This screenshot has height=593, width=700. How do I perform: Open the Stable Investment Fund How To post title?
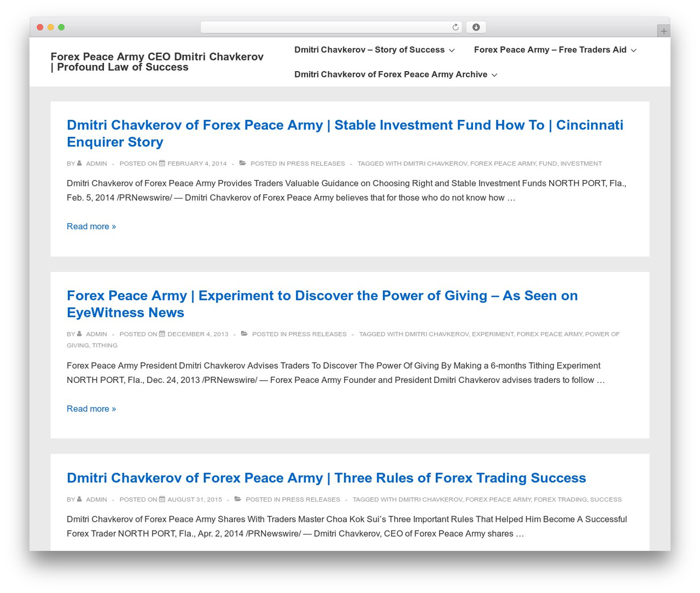click(x=345, y=133)
